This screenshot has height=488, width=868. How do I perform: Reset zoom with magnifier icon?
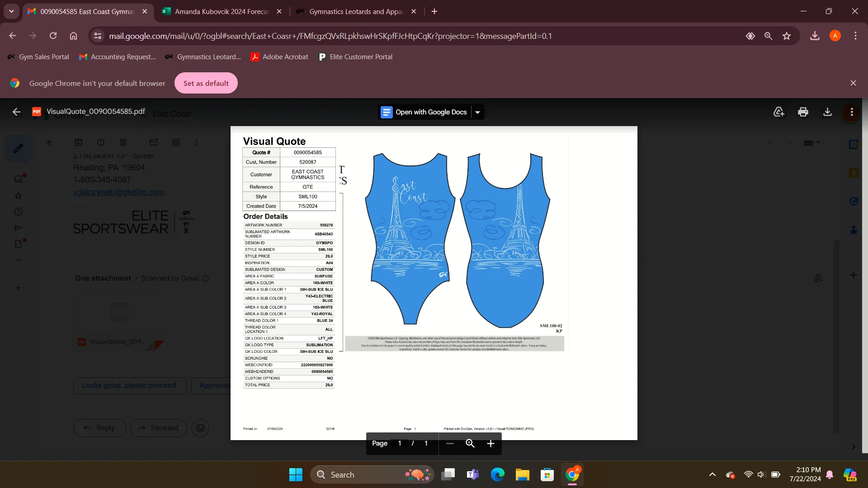click(x=470, y=444)
